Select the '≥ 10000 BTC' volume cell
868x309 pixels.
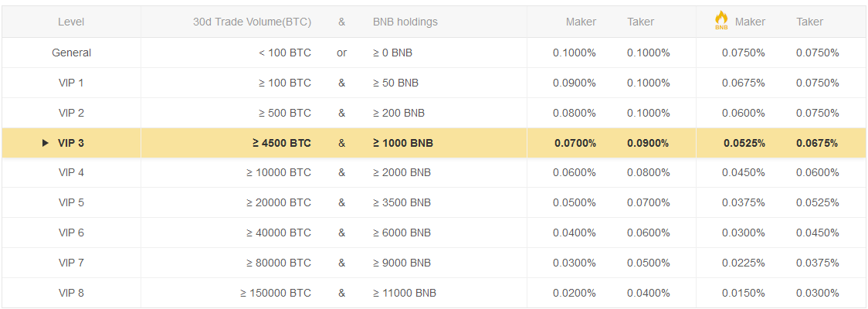279,173
